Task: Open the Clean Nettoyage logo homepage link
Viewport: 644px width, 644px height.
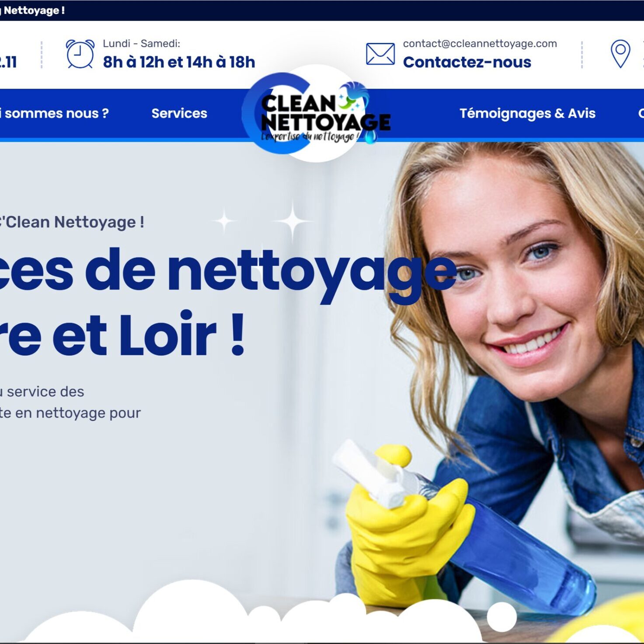Action: 316,114
